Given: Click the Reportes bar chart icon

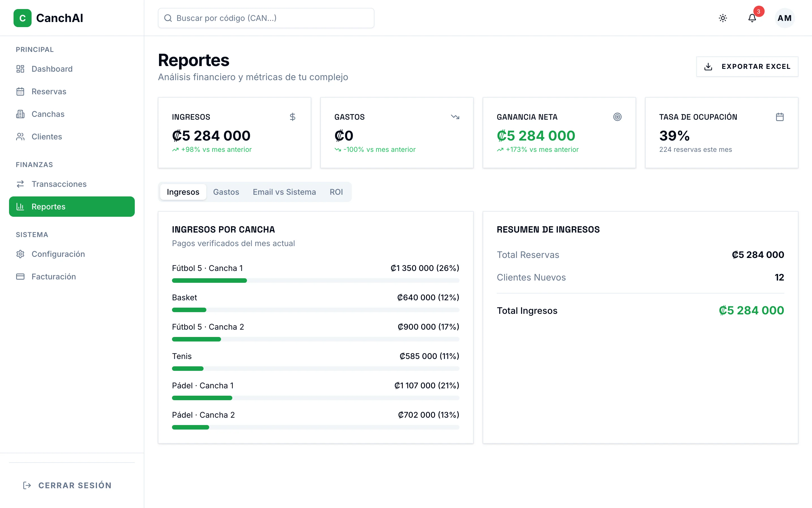Looking at the screenshot, I should [x=20, y=206].
